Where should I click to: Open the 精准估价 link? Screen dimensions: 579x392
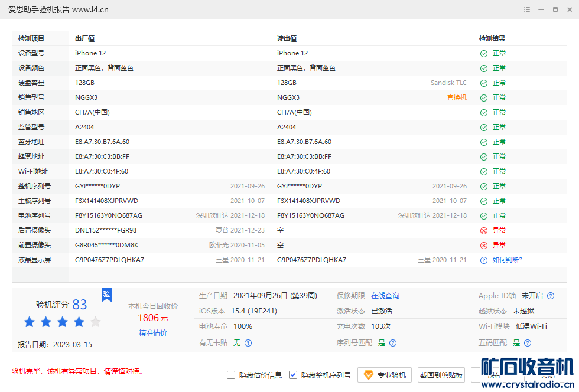tap(153, 333)
